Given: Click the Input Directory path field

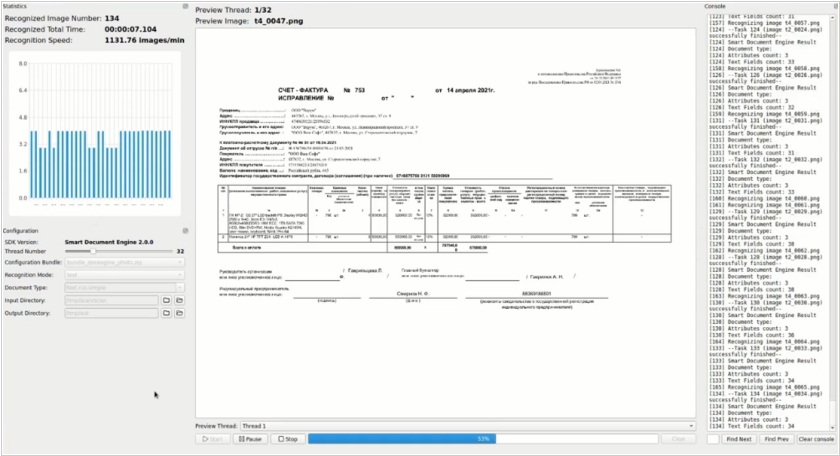Looking at the screenshot, I should click(x=110, y=299).
